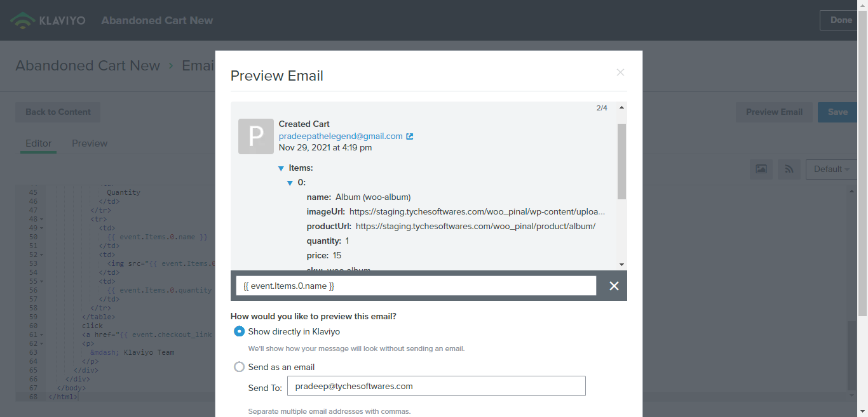The image size is (868, 417).
Task: Switch to the Editor tab
Action: [x=38, y=143]
